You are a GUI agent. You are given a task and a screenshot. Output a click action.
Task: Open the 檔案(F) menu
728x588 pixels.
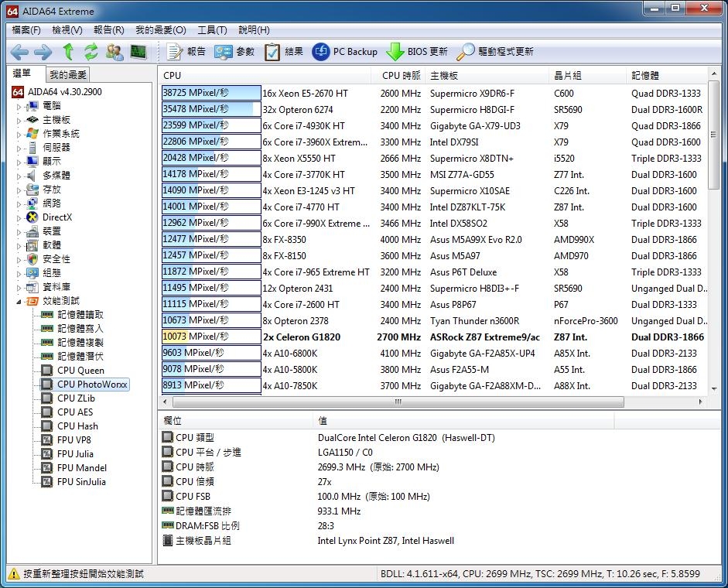pyautogui.click(x=26, y=30)
